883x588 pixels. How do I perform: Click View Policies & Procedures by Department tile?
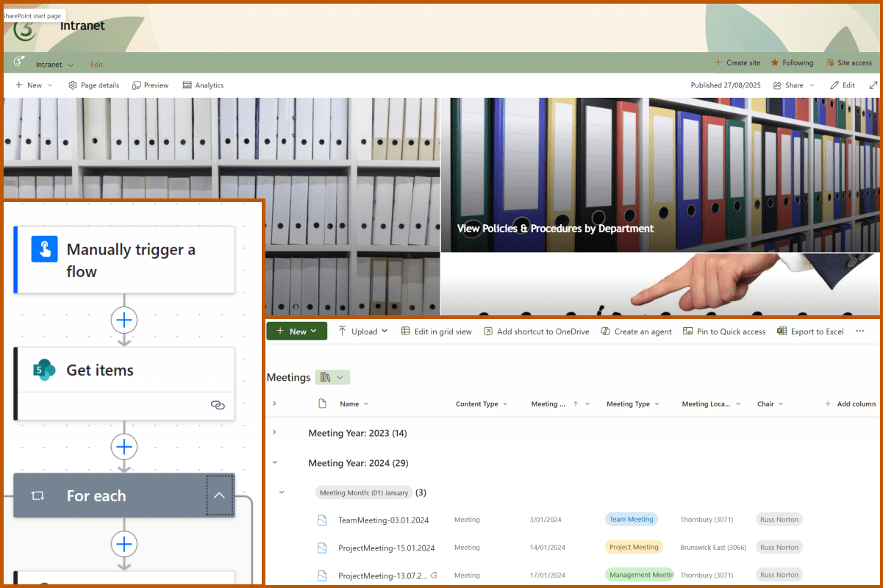pyautogui.click(x=555, y=229)
